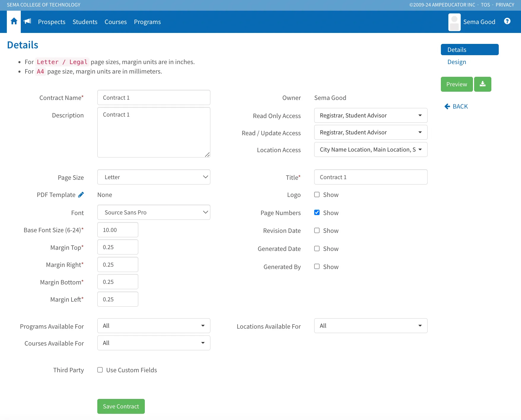Edit the PDF Template with the pencil icon

(x=81, y=195)
